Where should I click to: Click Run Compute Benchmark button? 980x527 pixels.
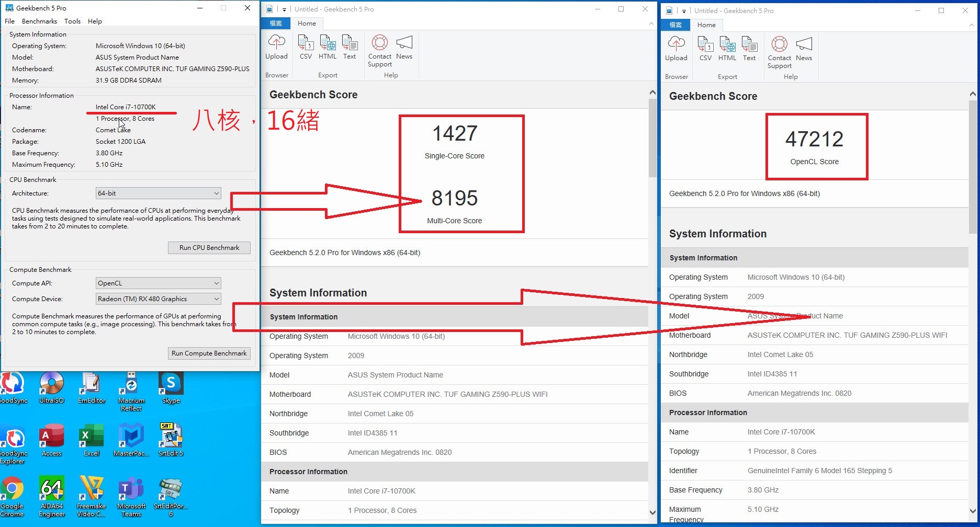click(x=209, y=353)
